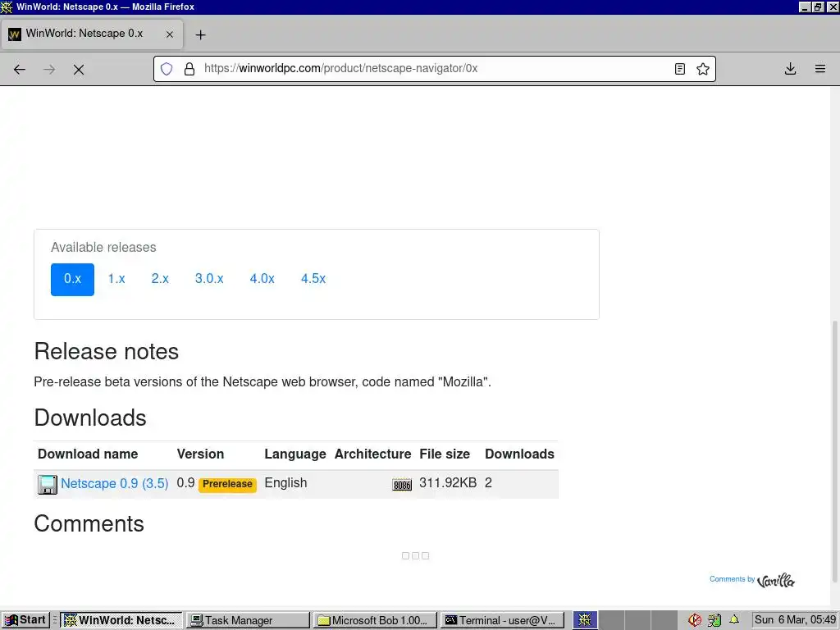The height and width of the screenshot is (630, 840).
Task: Click the notification bell tray icon
Action: [734, 620]
